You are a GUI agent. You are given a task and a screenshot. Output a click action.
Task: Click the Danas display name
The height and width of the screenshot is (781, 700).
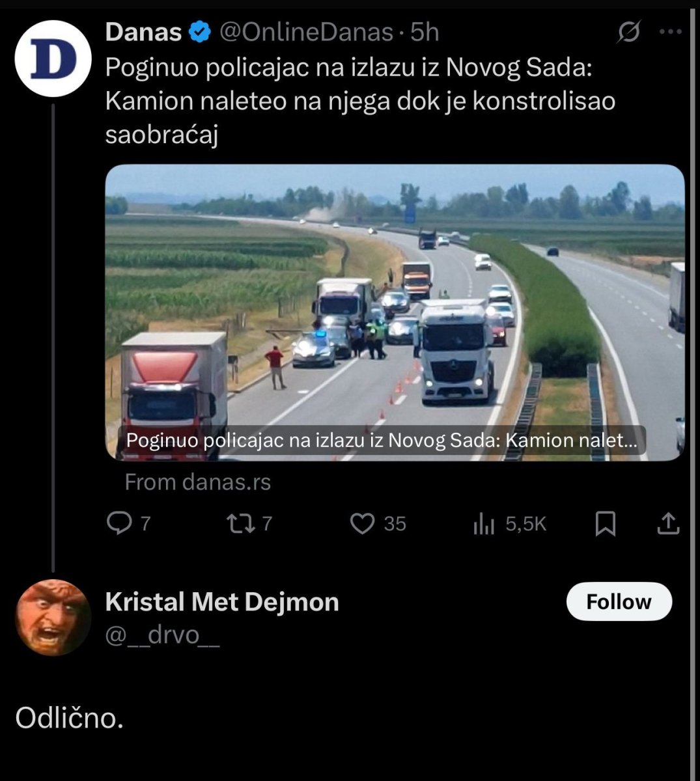point(143,32)
